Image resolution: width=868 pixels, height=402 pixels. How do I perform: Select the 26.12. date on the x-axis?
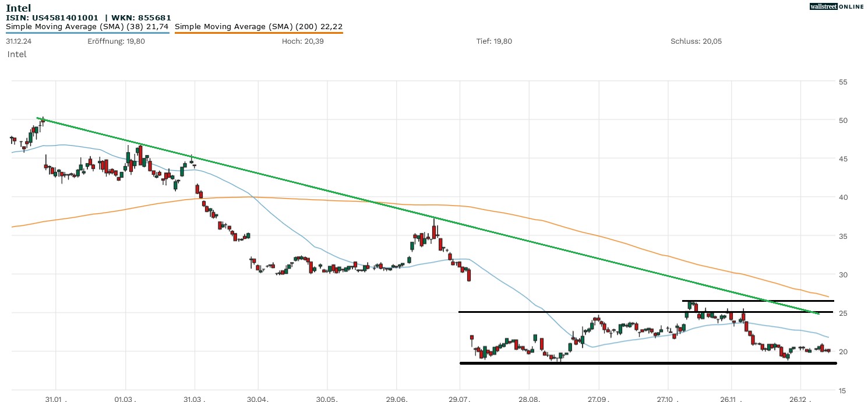pos(800,400)
